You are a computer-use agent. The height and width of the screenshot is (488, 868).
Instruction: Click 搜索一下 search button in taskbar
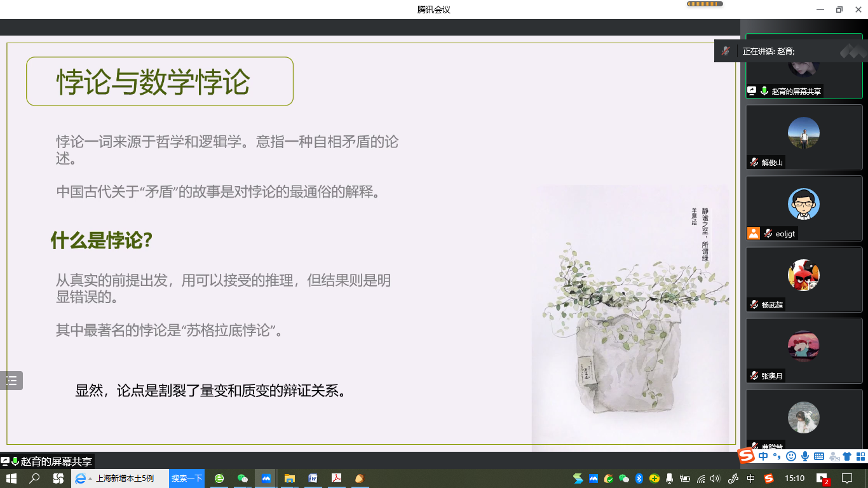coord(187,478)
